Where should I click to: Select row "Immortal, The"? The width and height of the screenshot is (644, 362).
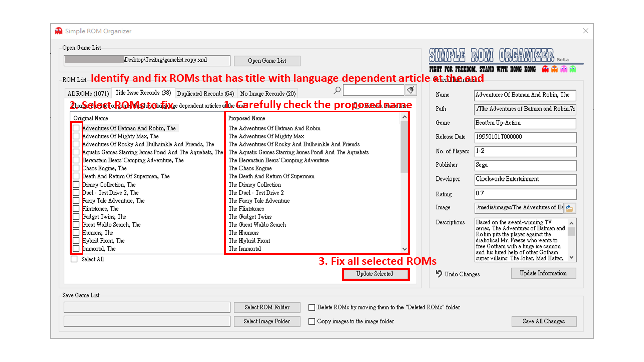coord(99,249)
